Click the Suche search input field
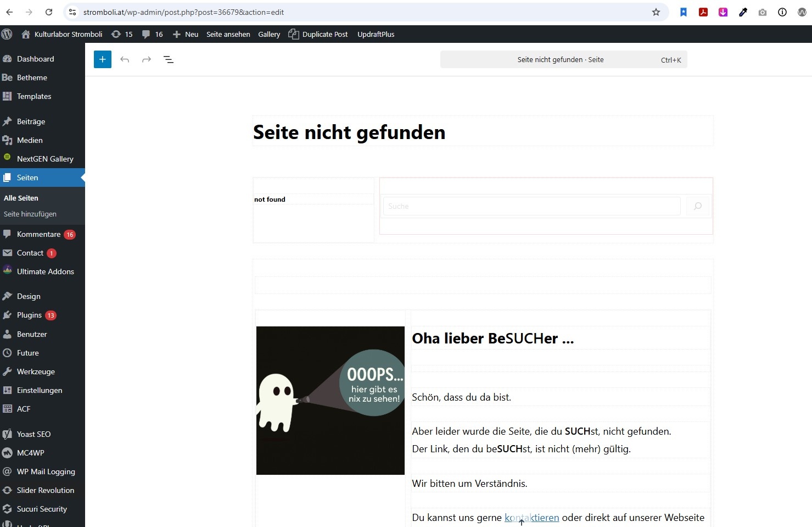 [x=531, y=206]
